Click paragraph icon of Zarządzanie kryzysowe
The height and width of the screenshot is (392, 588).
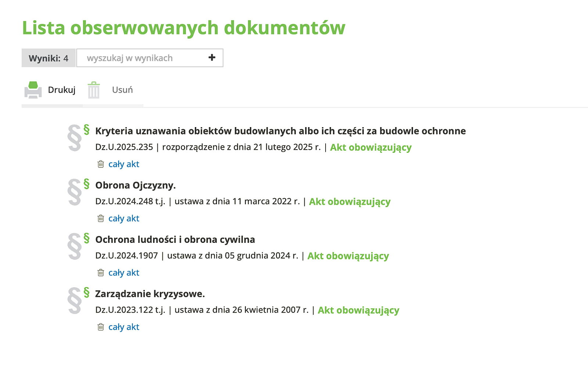point(78,301)
